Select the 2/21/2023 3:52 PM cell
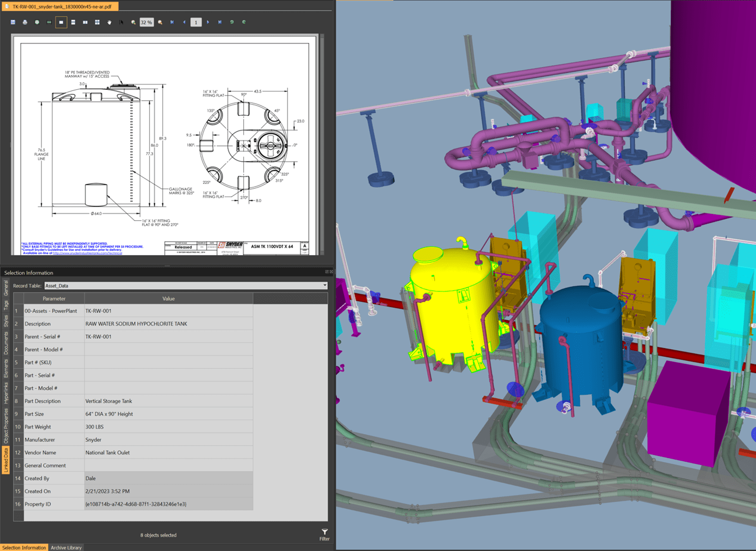Viewport: 756px width, 551px height. coord(169,491)
